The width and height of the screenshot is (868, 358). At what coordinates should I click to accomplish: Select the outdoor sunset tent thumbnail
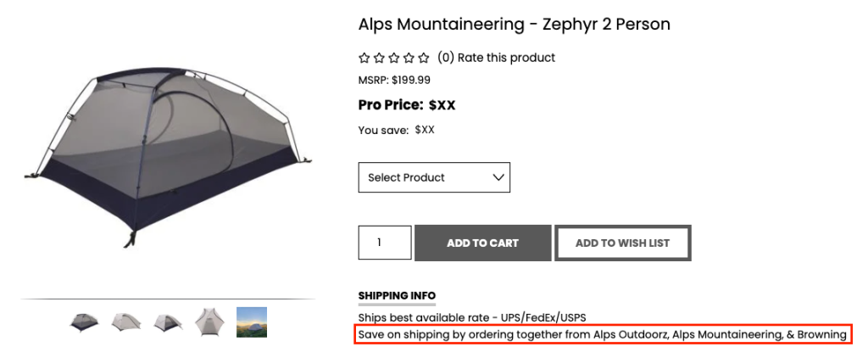pos(252,322)
